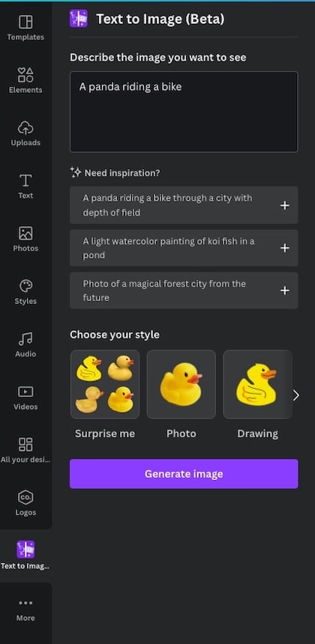Open the Uploads cloud icon
This screenshot has height=644, width=315.
[25, 128]
